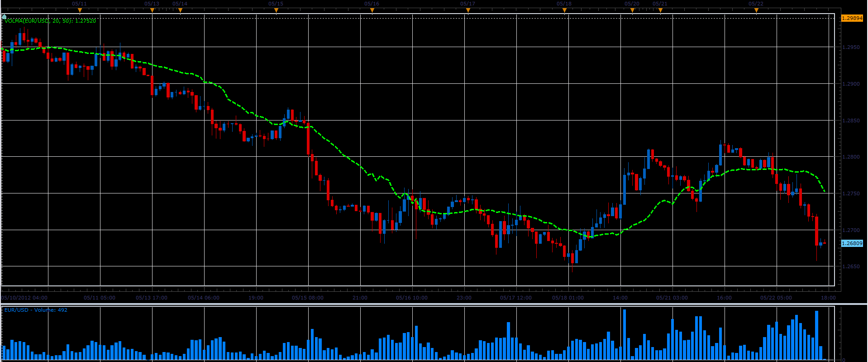Image resolution: width=868 pixels, height=362 pixels.
Task: Click the orange triangle marker for 05/17
Action: tap(468, 10)
